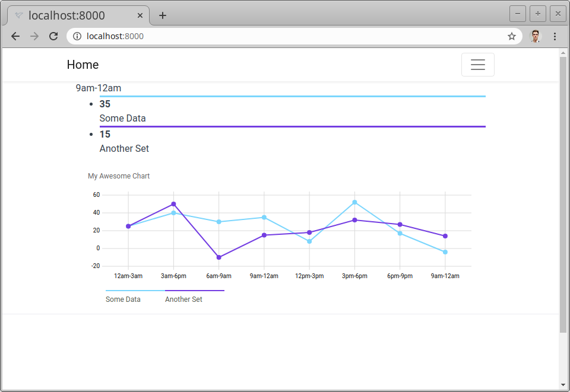Viewport: 570px width, 392px height.
Task: Reload the localhost:8000 page
Action: tap(53, 36)
